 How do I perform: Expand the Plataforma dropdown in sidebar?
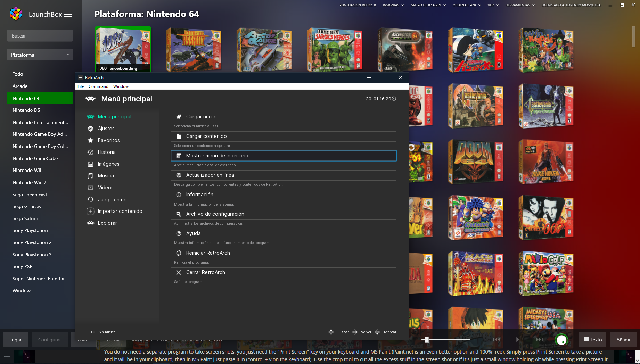tap(40, 55)
